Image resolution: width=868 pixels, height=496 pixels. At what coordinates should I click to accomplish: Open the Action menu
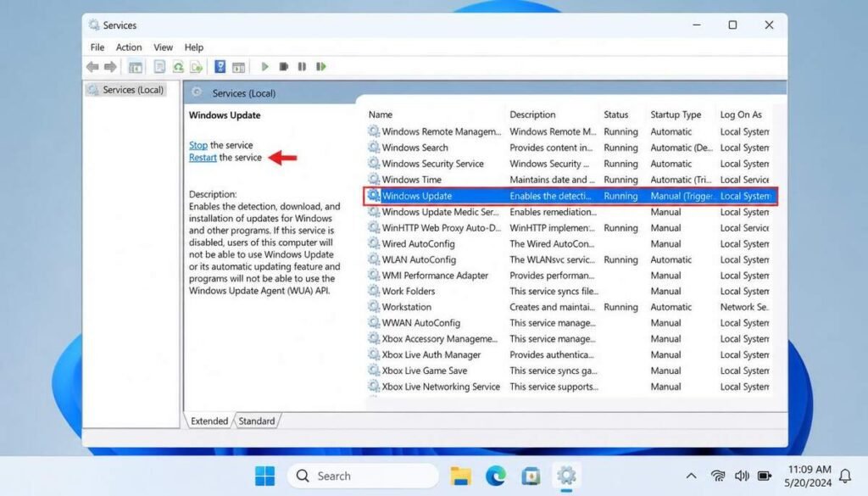(129, 47)
